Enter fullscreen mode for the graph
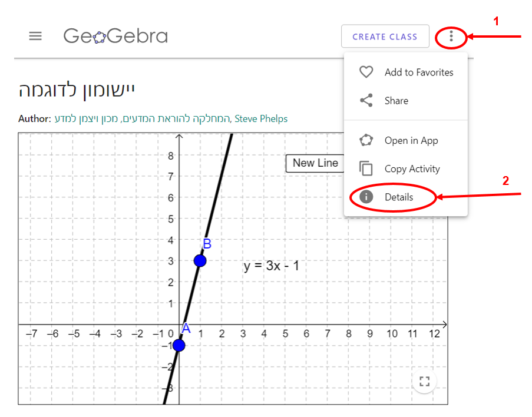Viewport: 532px width, 417px height. point(424,381)
